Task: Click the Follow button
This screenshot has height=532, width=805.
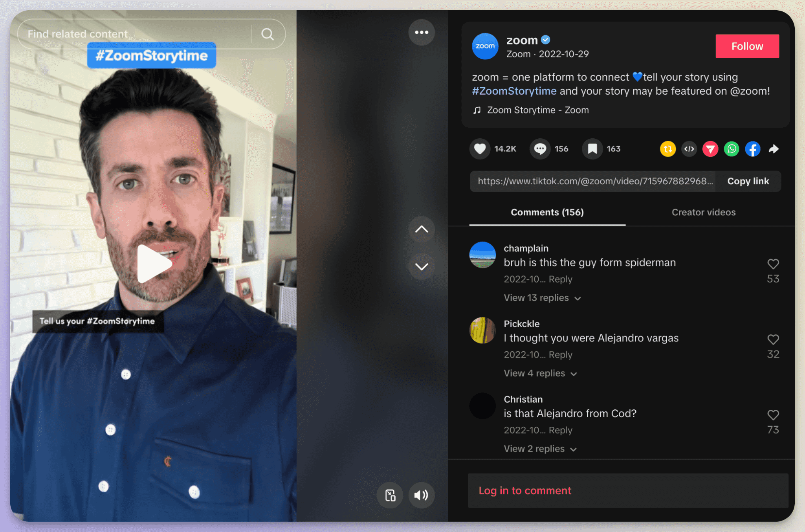Action: pyautogui.click(x=747, y=46)
